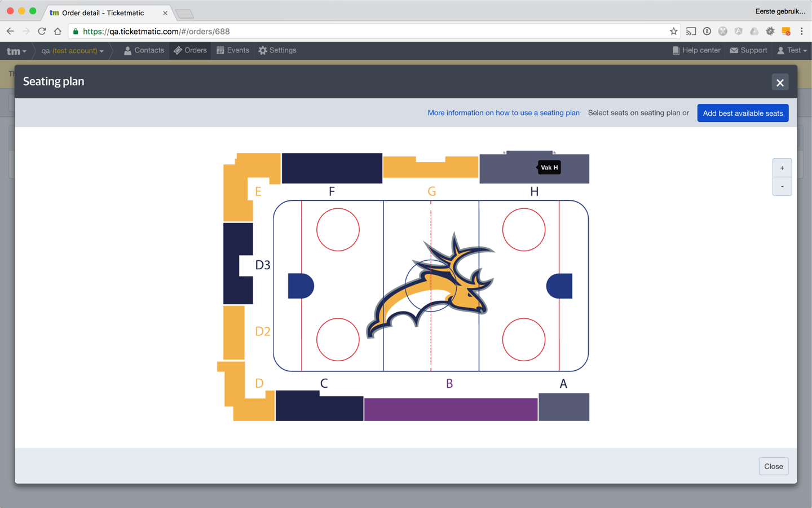Click the browser back arrow

[x=10, y=31]
